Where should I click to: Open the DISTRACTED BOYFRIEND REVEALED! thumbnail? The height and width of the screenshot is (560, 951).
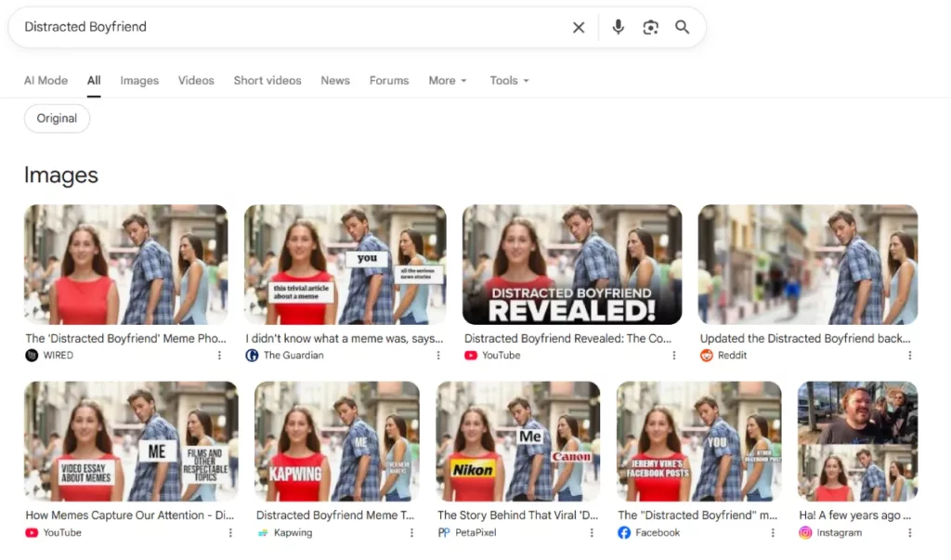click(572, 265)
